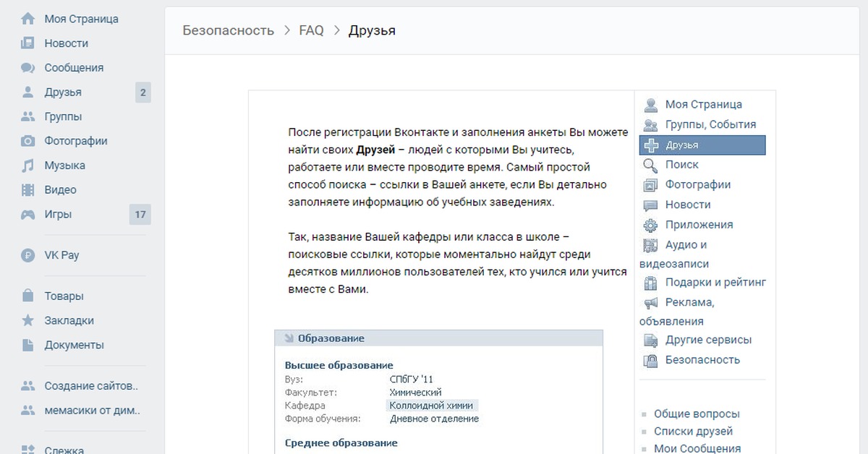Open Группы in the left sidebar

[x=63, y=116]
